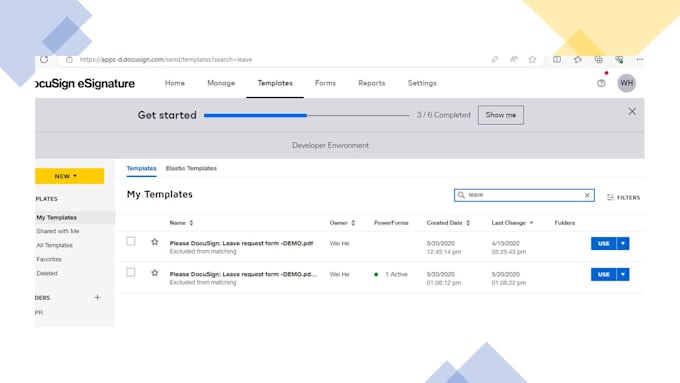
Task: Open browser settings and more menu
Action: point(640,59)
